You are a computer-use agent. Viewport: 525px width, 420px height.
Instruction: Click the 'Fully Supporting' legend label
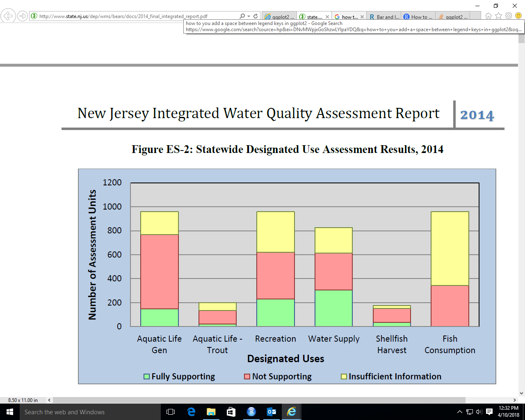click(x=183, y=377)
